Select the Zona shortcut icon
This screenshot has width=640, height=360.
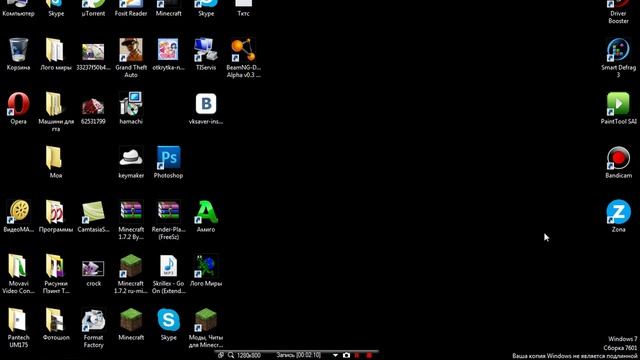618,211
